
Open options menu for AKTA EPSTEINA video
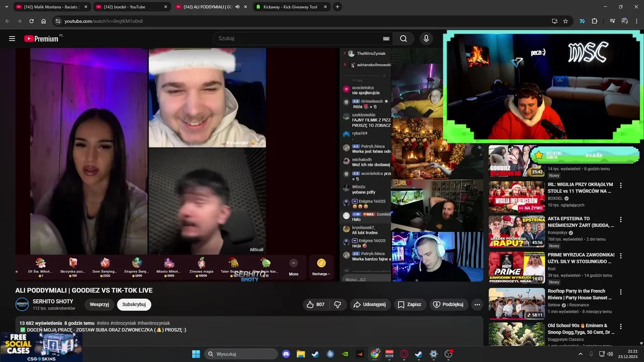620,220
